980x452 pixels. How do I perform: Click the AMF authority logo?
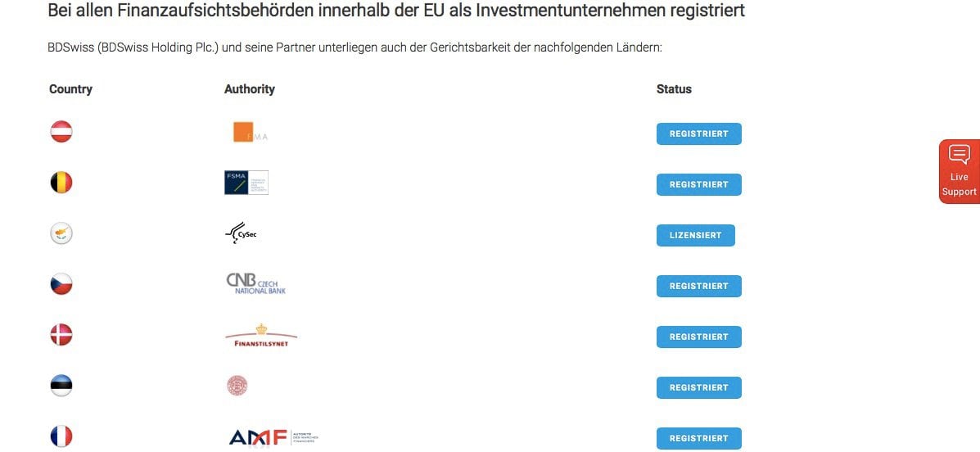click(273, 436)
